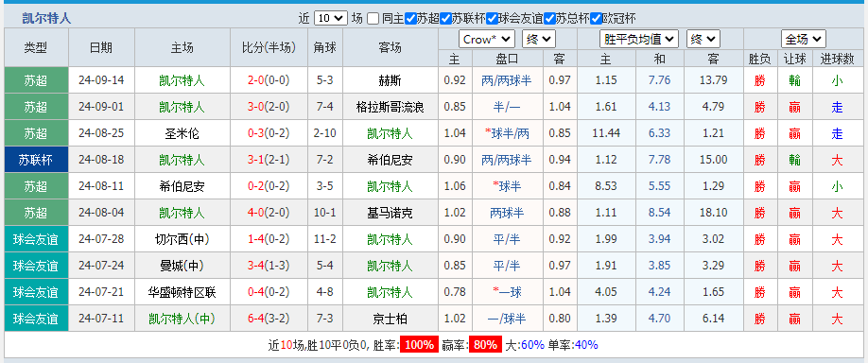This screenshot has height=363, width=868.
Task: Open the Crow* bookmaker dropdown
Action: [487, 40]
